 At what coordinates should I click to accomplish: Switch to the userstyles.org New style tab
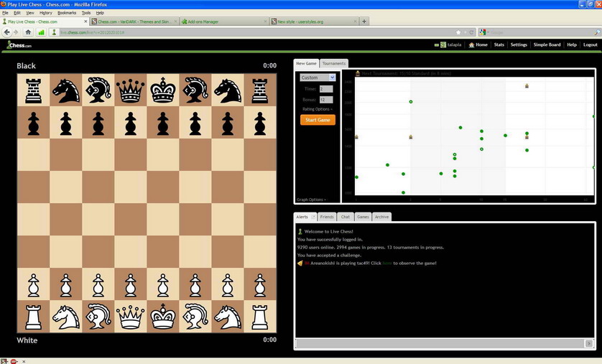point(314,22)
